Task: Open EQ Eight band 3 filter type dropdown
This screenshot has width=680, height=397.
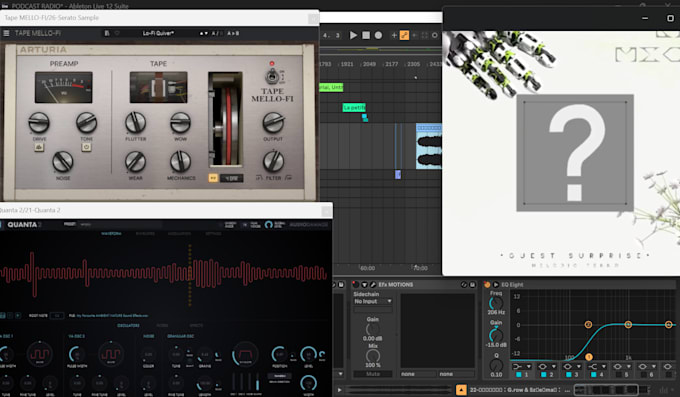Action: click(x=572, y=367)
